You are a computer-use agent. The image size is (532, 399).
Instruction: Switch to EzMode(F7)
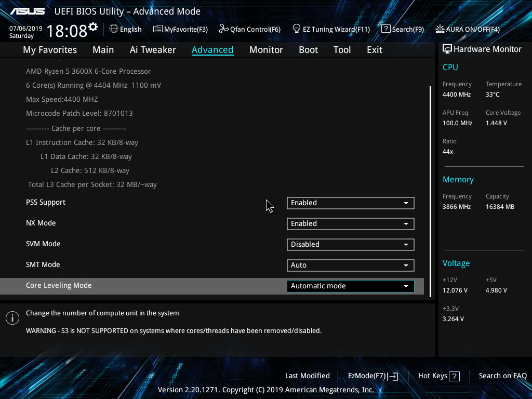click(x=367, y=376)
